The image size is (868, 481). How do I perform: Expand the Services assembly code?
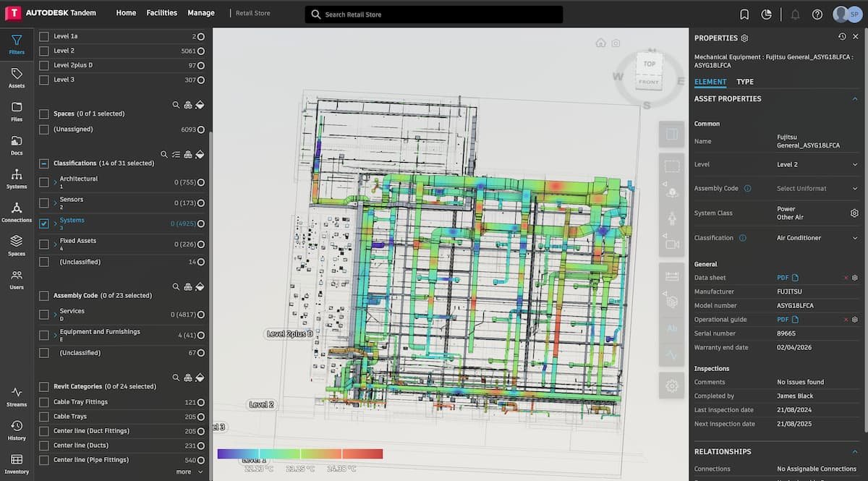(x=55, y=315)
